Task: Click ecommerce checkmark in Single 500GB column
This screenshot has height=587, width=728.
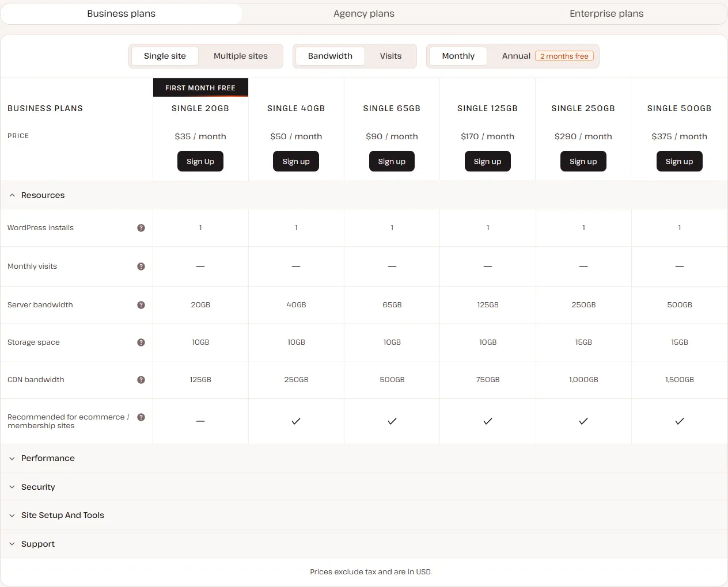Action: pyautogui.click(x=680, y=421)
